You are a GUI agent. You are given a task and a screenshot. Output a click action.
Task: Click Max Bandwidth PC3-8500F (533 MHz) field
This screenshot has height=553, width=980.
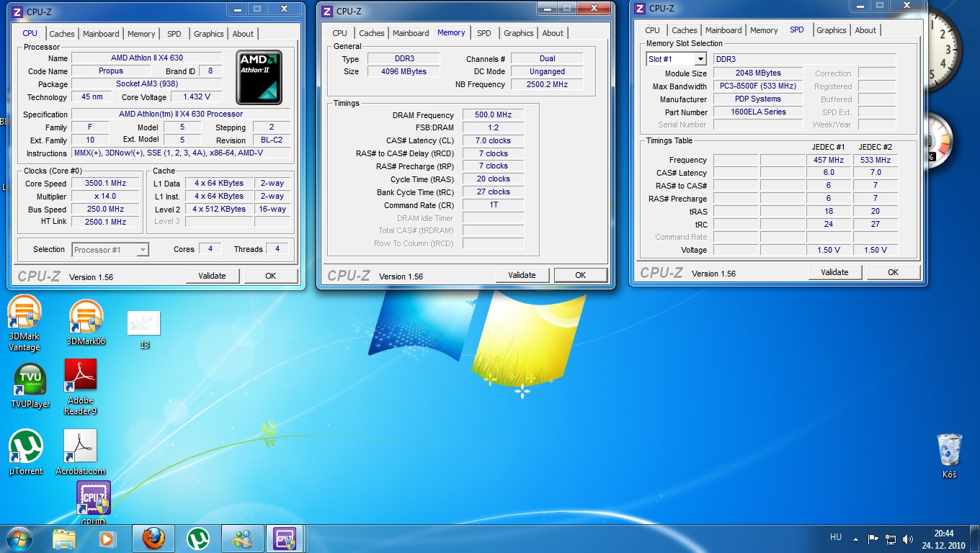coord(758,86)
